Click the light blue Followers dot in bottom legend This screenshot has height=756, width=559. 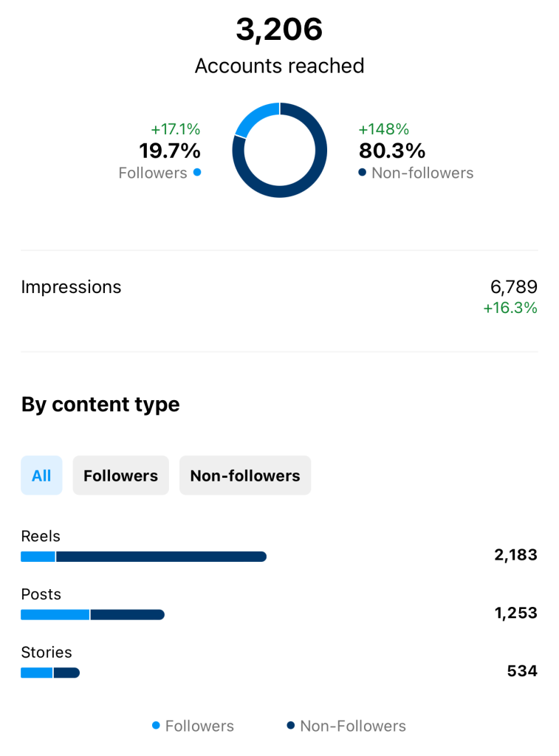[156, 726]
